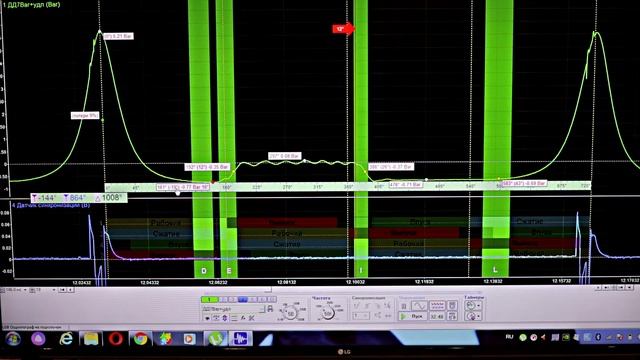Screen dimensions: 640x360
Task: Click the scissors cut icon in channel tools
Action: pos(251,318)
